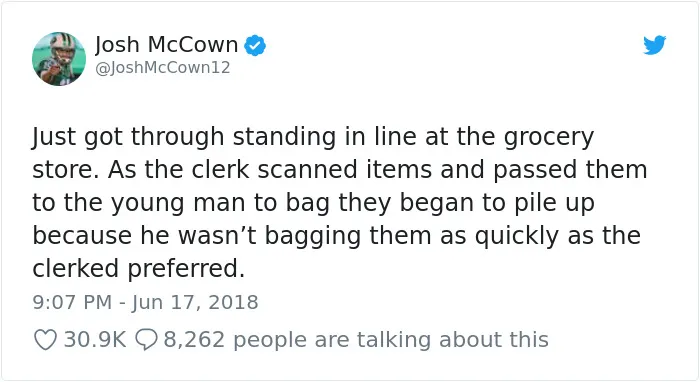This screenshot has height=382, width=700.
Task: Click the tweet line starting "because he wasn't"
Action: pyautogui.click(x=337, y=236)
